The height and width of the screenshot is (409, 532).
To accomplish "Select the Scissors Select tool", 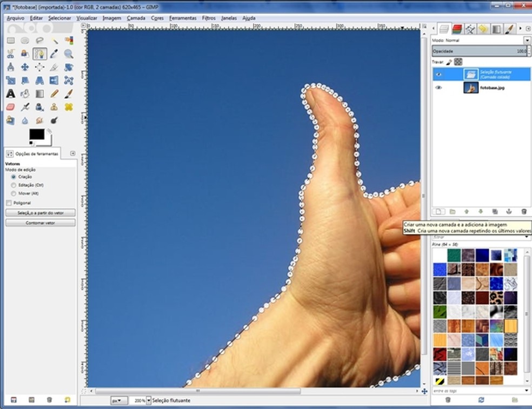I will click(x=11, y=54).
